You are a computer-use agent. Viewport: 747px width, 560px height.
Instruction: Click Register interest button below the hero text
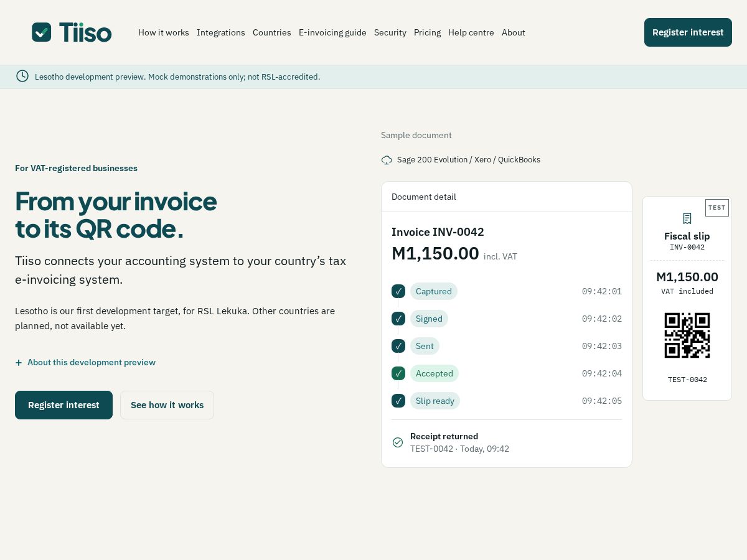point(63,405)
